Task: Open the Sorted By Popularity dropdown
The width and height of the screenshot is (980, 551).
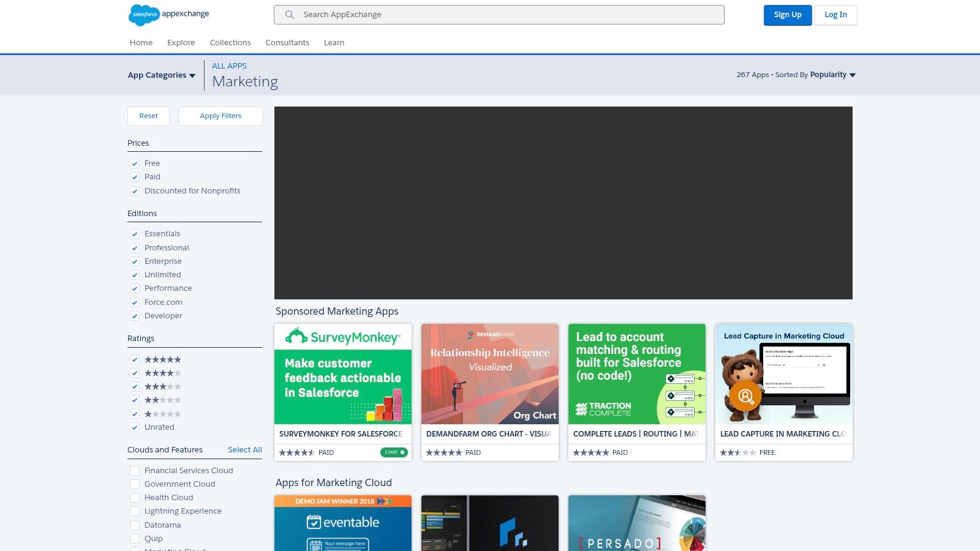Action: [x=833, y=75]
